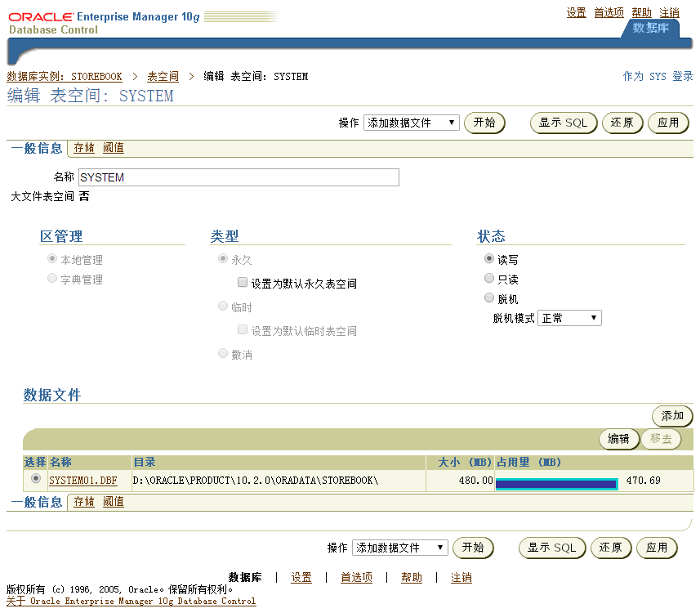The image size is (700, 613).
Task: Switch to the 阈值 tab
Action: [x=113, y=148]
